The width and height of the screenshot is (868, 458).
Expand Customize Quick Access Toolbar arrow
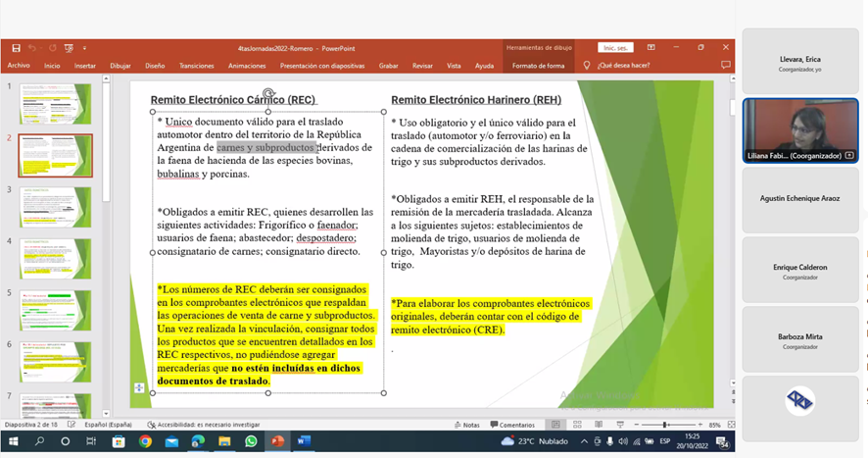(x=84, y=48)
